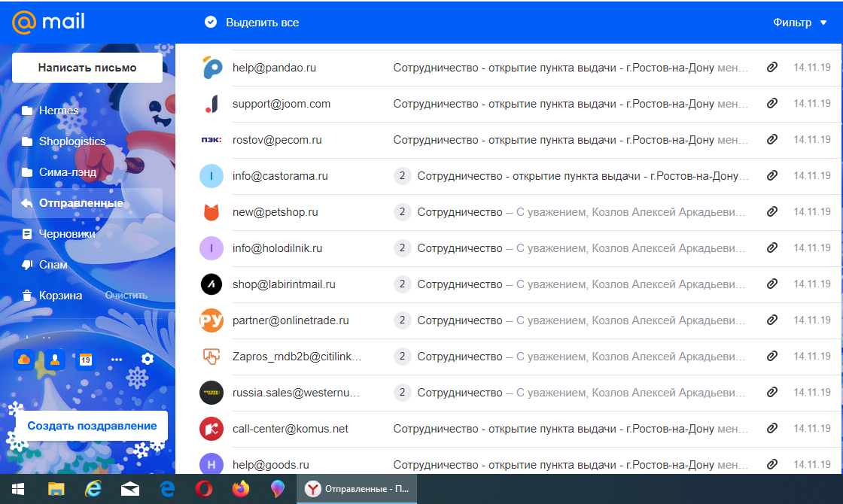Expand thread counter 2 in info@holodilnik.ru row
Screen dimensions: 843x504
402,247
